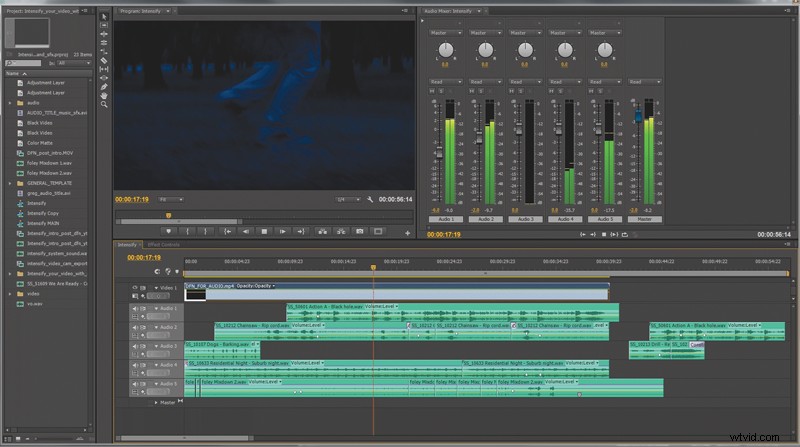Toggle Audio 2 track speaker output
800x447 pixels.
[x=135, y=328]
